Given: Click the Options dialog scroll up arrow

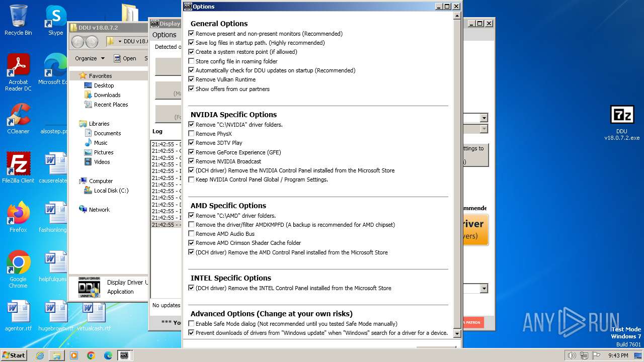Looking at the screenshot, I should pos(457,16).
